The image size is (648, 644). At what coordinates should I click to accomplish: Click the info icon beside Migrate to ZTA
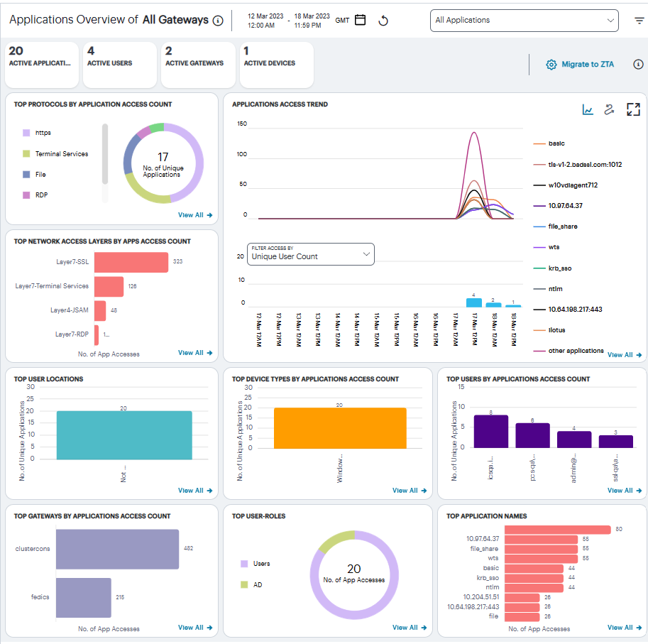point(638,64)
